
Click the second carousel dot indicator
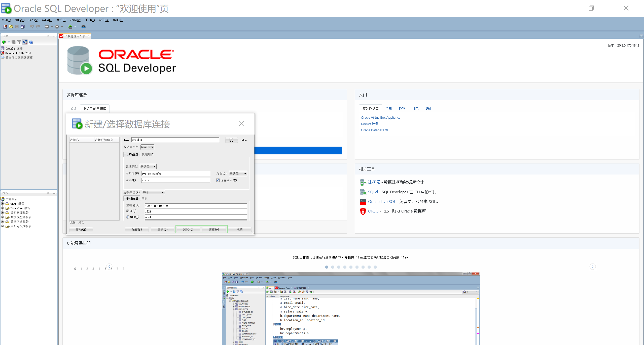click(x=333, y=267)
